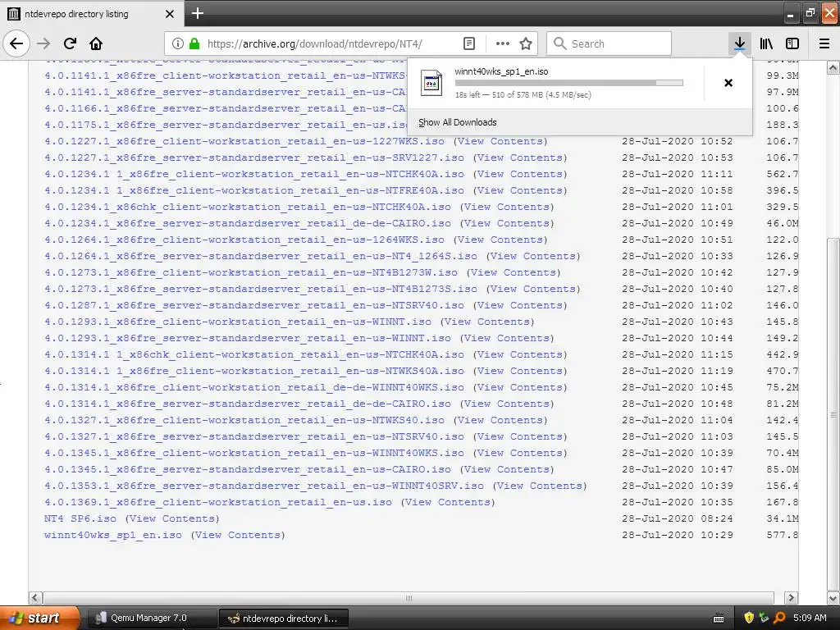Screen dimensions: 840x630
Task: Click the green padlock security icon
Action: pos(194,43)
